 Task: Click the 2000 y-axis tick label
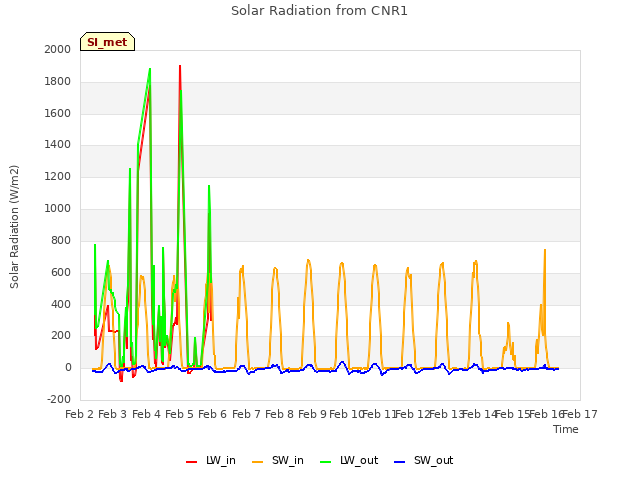(58, 49)
